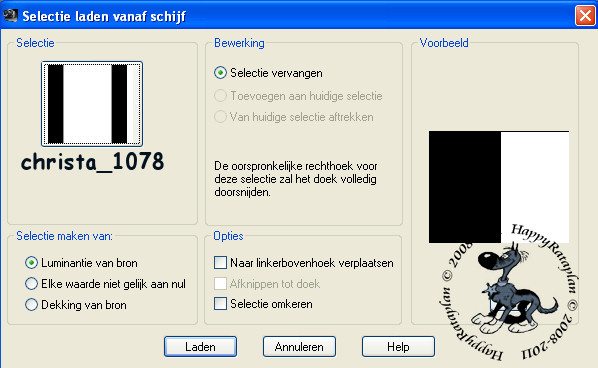Click the application icon in title bar
Viewport: 598px width, 368px height.
pyautogui.click(x=10, y=16)
